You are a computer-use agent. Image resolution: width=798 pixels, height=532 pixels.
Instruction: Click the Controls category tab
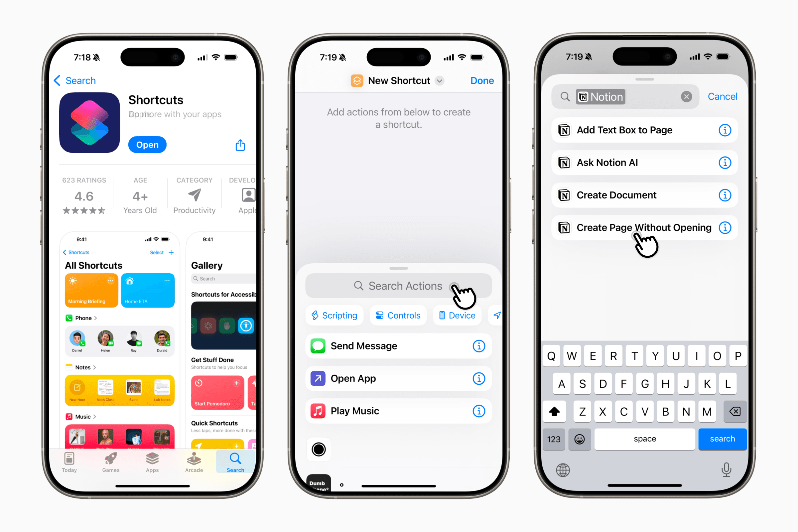pyautogui.click(x=398, y=315)
